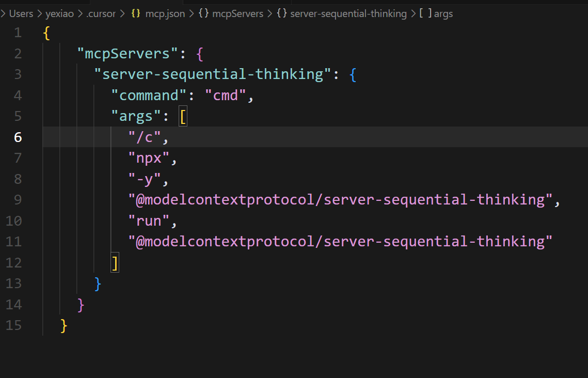588x378 pixels.
Task: Click the array bracket icon before args breadcrumb
Action: (x=425, y=13)
